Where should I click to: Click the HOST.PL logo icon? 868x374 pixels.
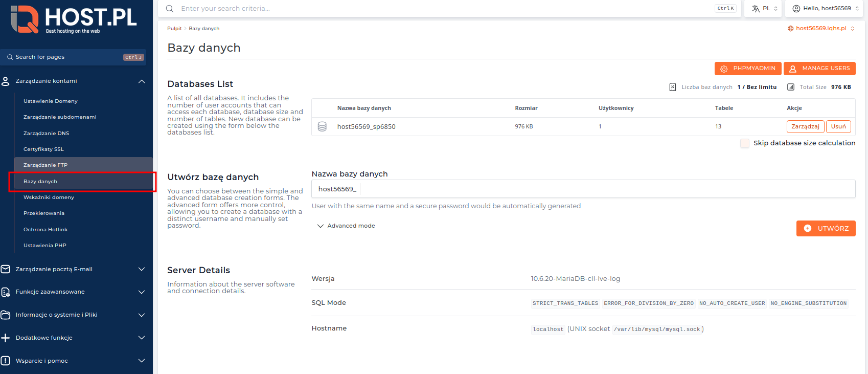(x=25, y=19)
